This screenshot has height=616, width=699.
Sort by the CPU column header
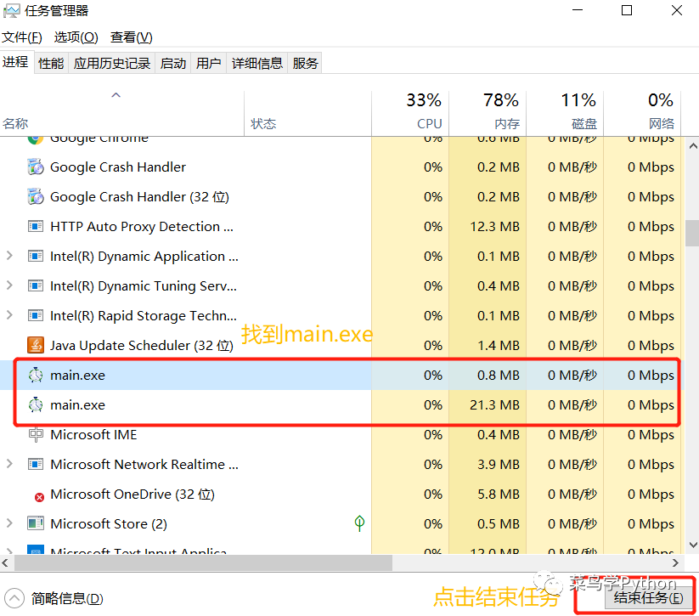[410, 114]
